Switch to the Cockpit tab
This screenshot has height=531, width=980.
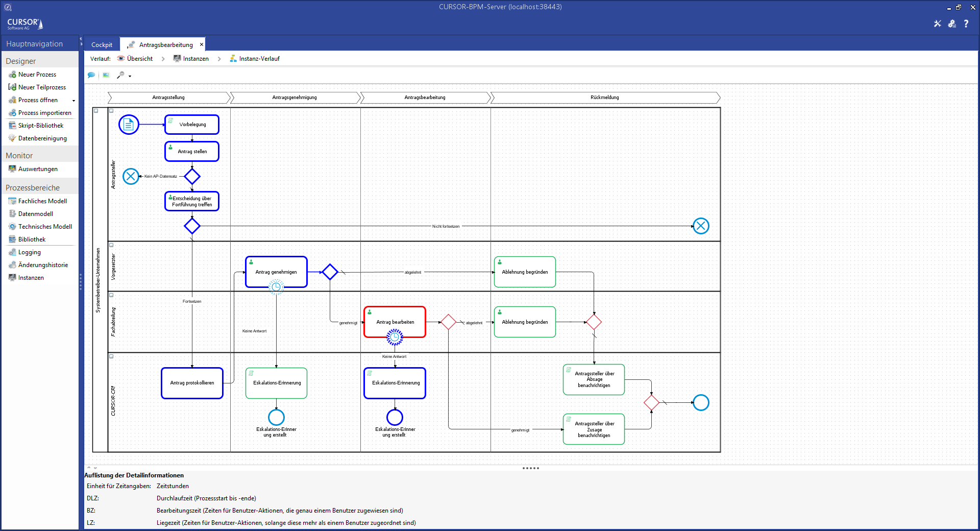(102, 45)
